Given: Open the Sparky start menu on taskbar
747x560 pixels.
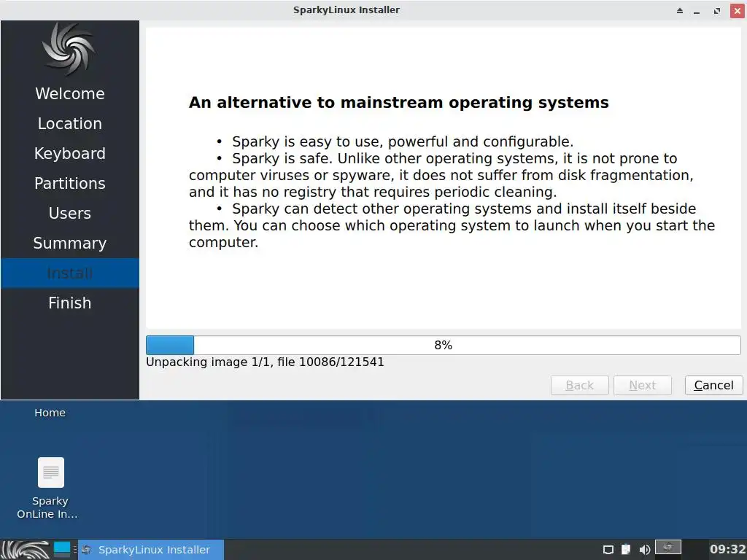Looking at the screenshot, I should pyautogui.click(x=26, y=550).
